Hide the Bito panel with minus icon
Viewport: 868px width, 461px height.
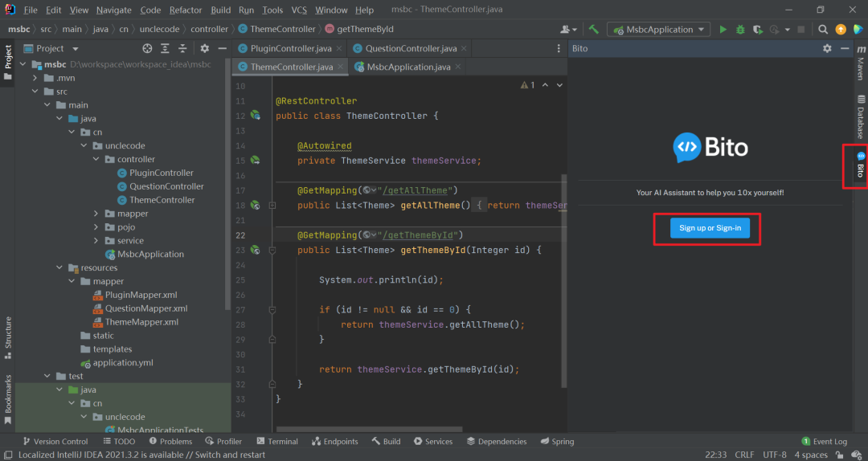click(845, 49)
